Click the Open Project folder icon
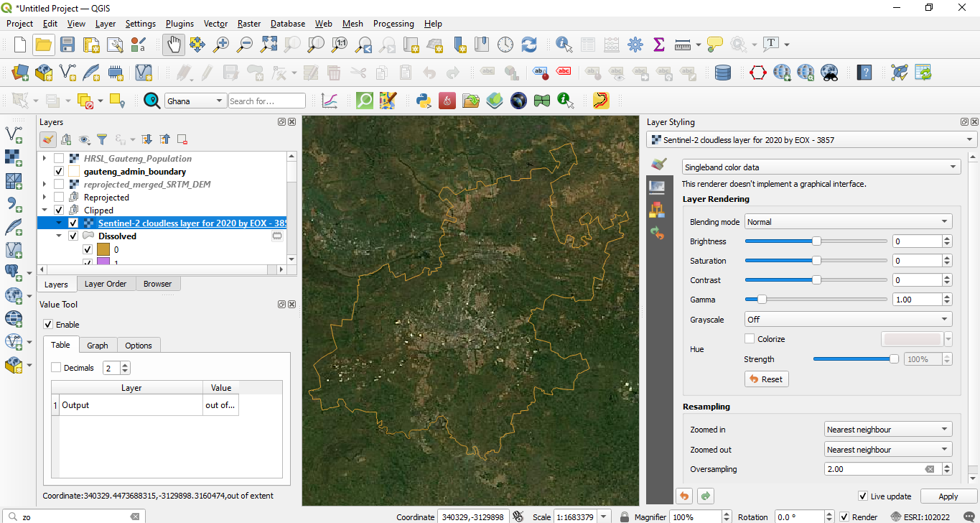980x523 pixels. (44, 45)
